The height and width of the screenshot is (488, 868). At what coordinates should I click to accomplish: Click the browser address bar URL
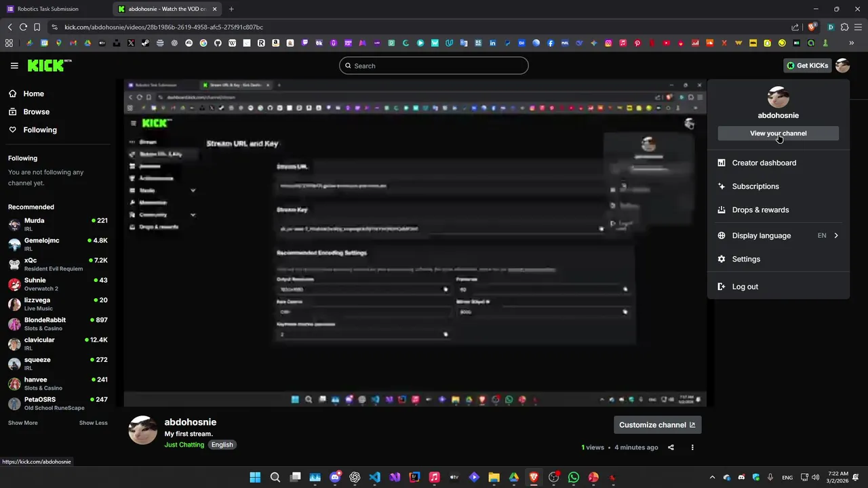pyautogui.click(x=163, y=27)
